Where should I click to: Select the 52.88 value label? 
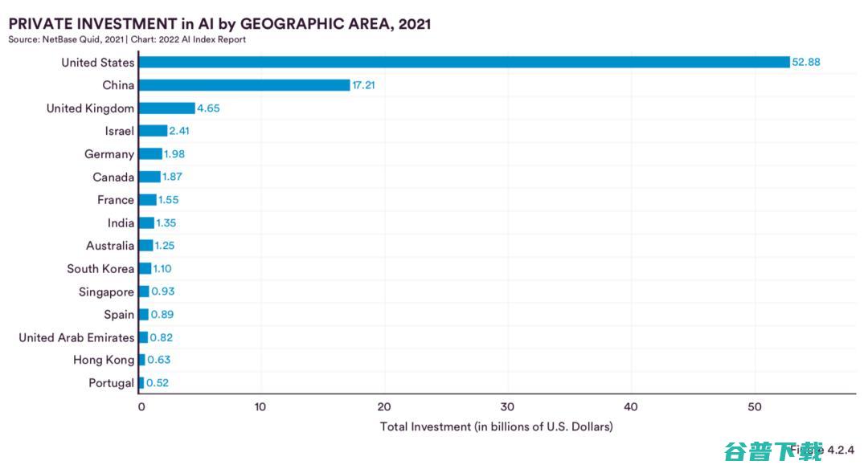point(806,63)
